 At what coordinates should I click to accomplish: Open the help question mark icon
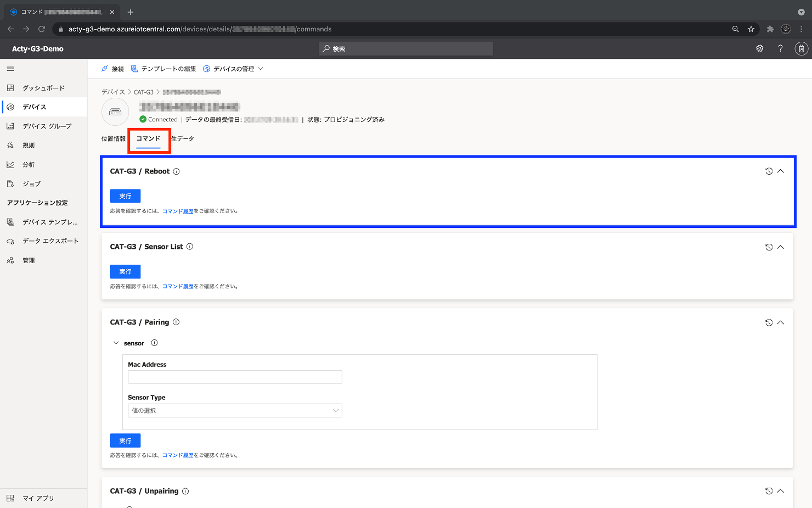pyautogui.click(x=780, y=48)
